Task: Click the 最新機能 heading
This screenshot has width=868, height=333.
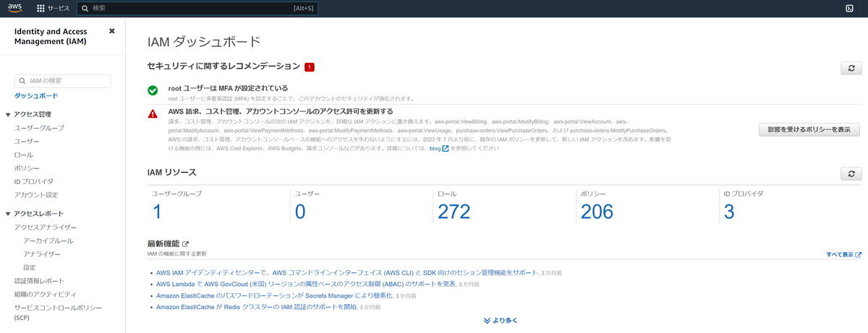Action: point(163,244)
